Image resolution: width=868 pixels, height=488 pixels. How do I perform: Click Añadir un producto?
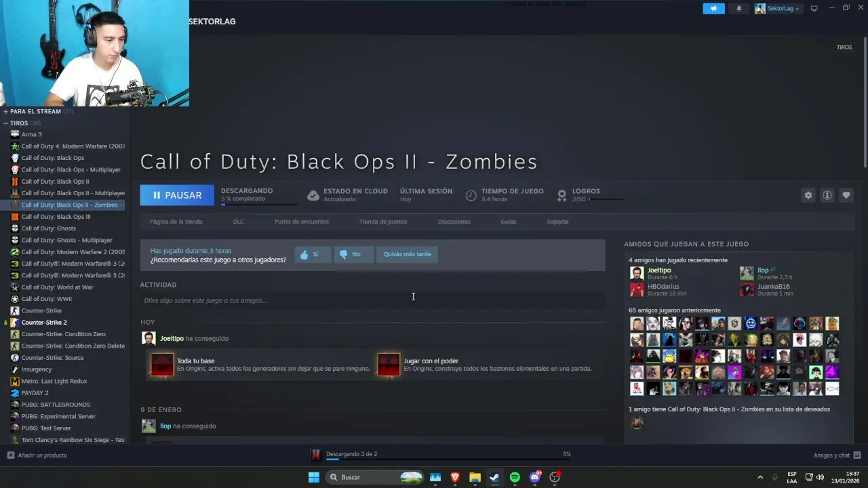tap(37, 455)
